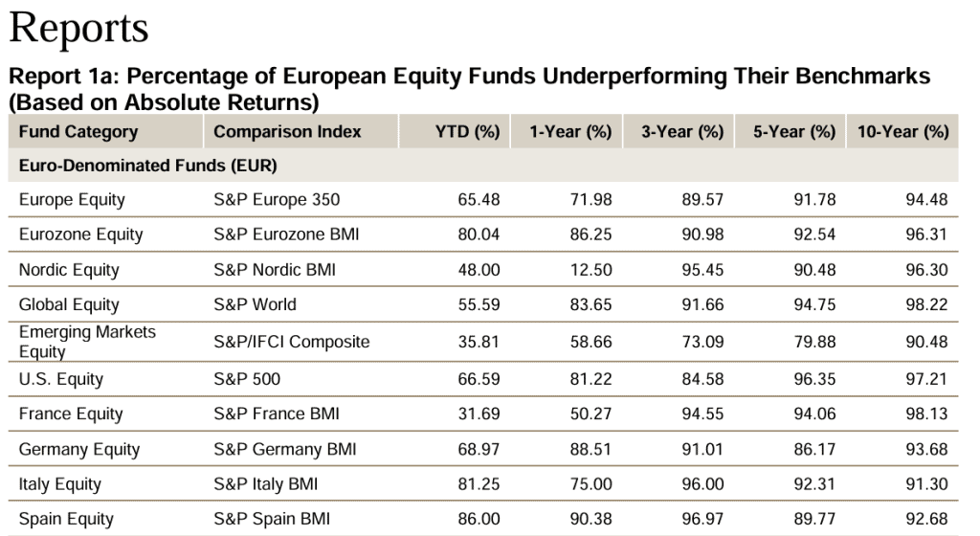
Task: Select the Fund Category column header
Action: 78,132
